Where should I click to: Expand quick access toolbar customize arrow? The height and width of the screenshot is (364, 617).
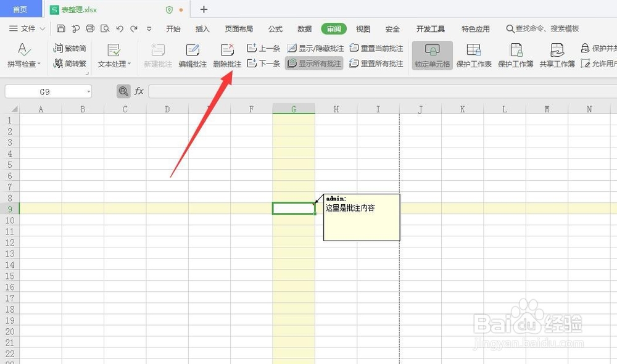pyautogui.click(x=149, y=29)
